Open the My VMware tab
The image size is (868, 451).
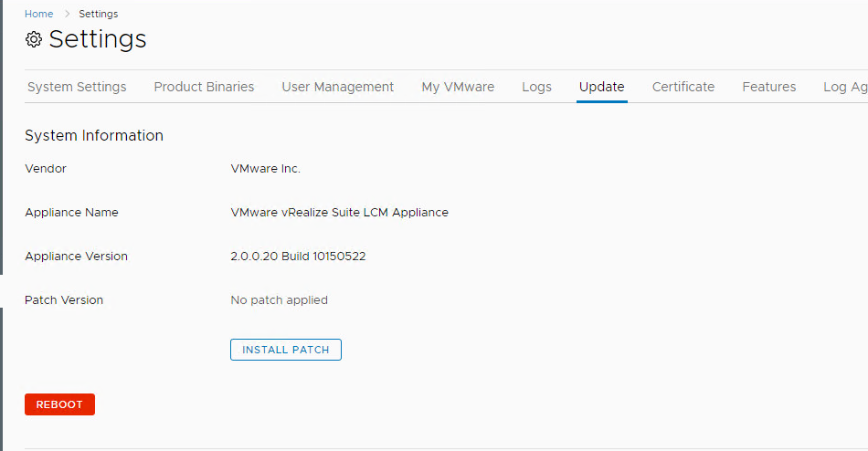(458, 87)
